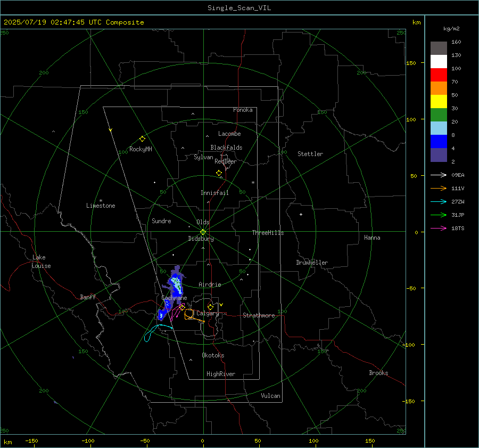Click the dark purple 2-4 legend swatch

(x=439, y=154)
